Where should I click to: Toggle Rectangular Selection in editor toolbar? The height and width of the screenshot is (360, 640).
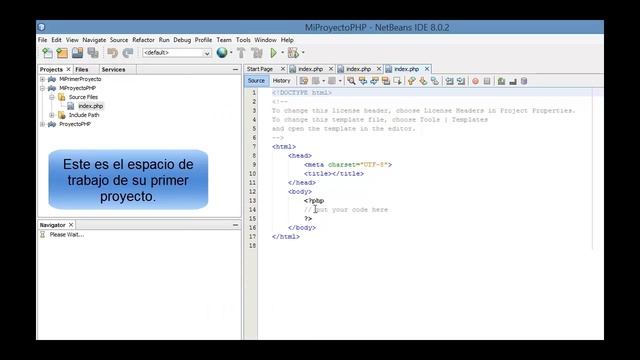coord(397,81)
